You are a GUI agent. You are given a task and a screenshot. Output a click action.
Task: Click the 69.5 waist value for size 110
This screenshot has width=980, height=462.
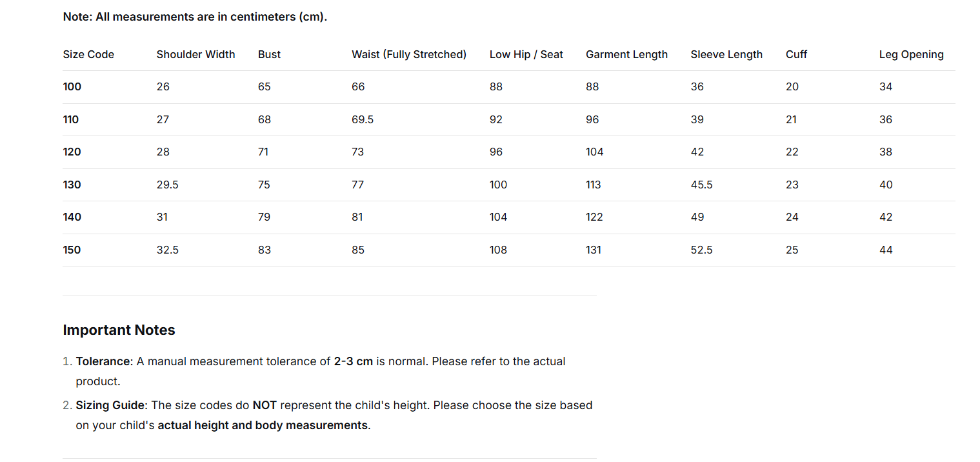pyautogui.click(x=363, y=119)
